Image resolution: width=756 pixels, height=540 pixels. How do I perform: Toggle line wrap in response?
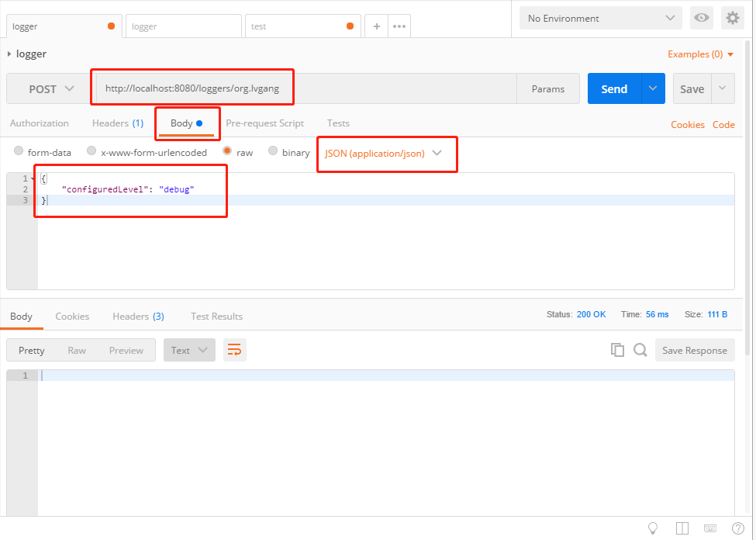234,350
